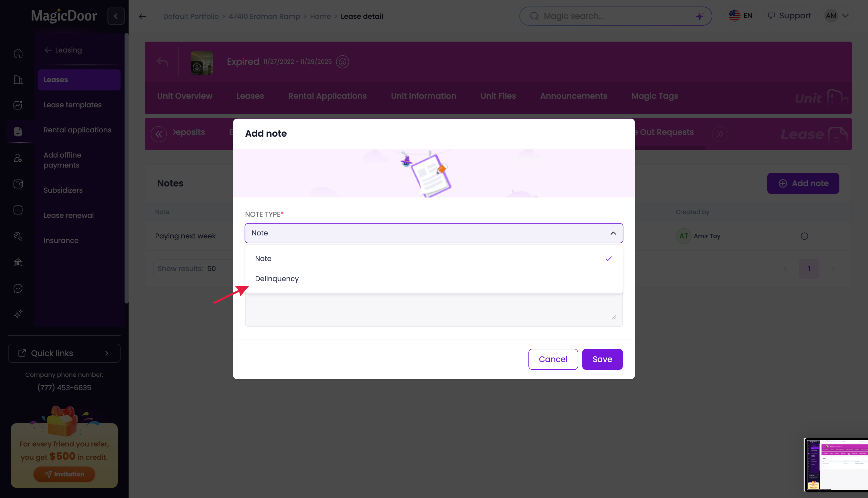868x498 pixels.
Task: Open the AM user account dropdown
Action: coord(837,16)
